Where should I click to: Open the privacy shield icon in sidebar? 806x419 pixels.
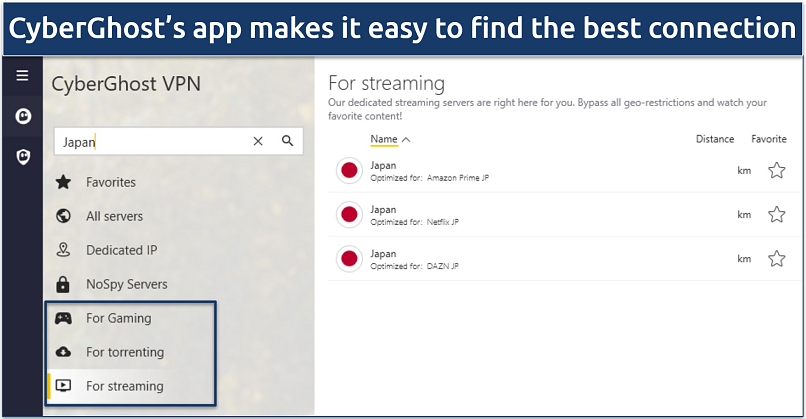(22, 157)
